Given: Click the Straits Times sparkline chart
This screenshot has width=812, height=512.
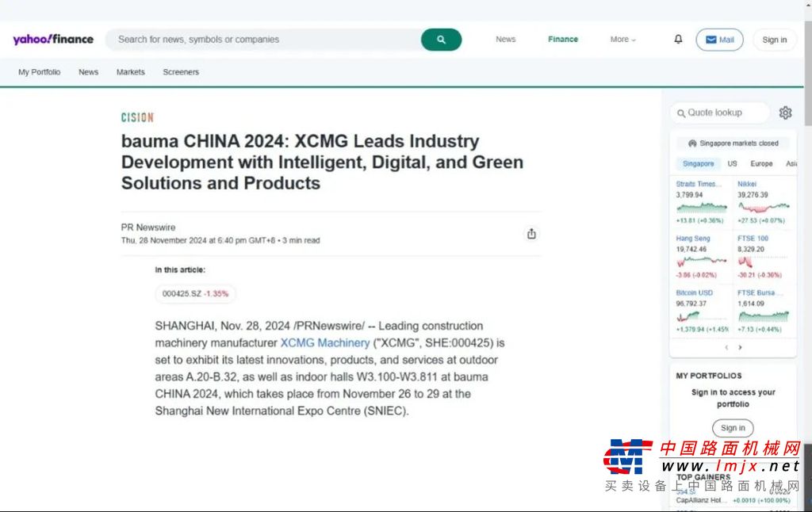Looking at the screenshot, I should click(702, 208).
